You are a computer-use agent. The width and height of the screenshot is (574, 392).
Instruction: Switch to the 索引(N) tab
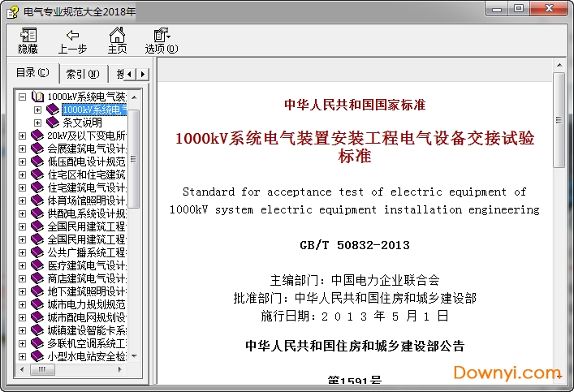click(x=83, y=74)
